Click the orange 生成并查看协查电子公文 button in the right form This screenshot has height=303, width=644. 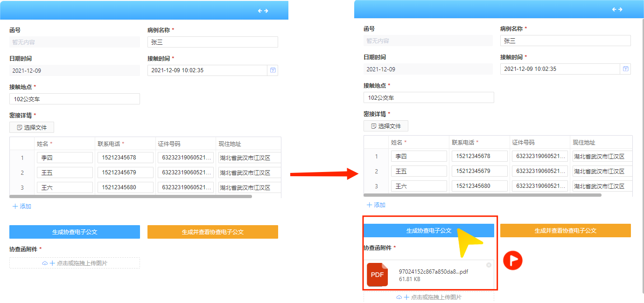pyautogui.click(x=565, y=230)
